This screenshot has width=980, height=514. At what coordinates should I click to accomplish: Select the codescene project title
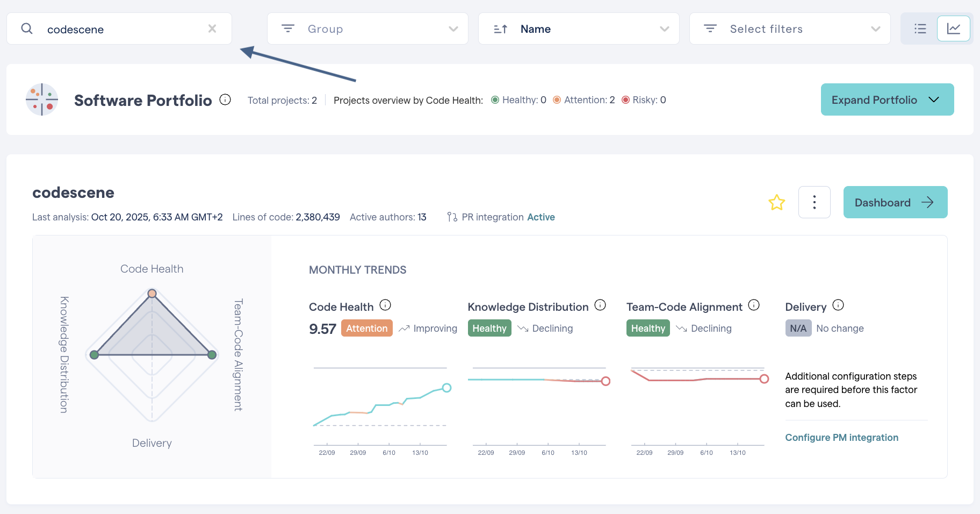click(x=73, y=192)
